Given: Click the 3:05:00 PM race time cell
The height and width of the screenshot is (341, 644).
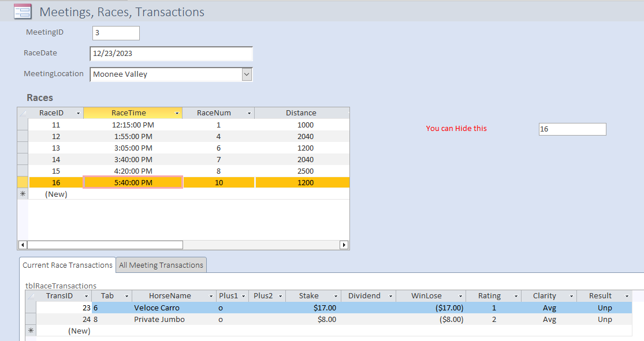Looking at the screenshot, I should click(133, 148).
